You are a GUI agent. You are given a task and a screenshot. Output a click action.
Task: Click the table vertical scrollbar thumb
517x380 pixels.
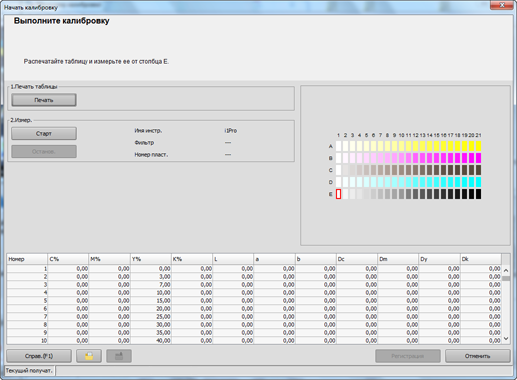pos(506,278)
